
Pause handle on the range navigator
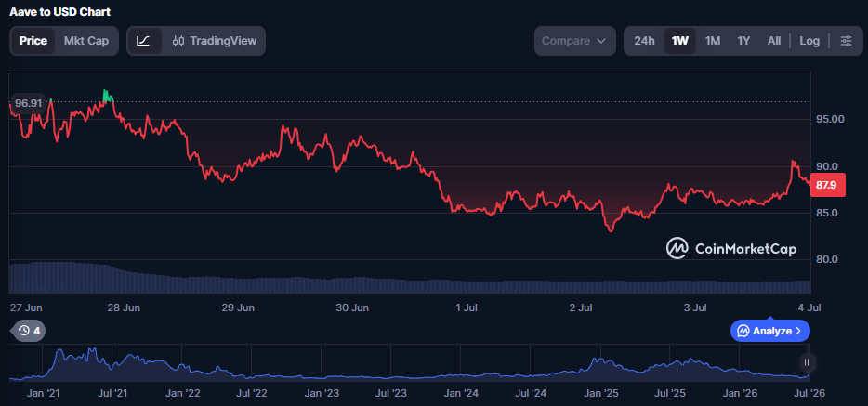[807, 363]
